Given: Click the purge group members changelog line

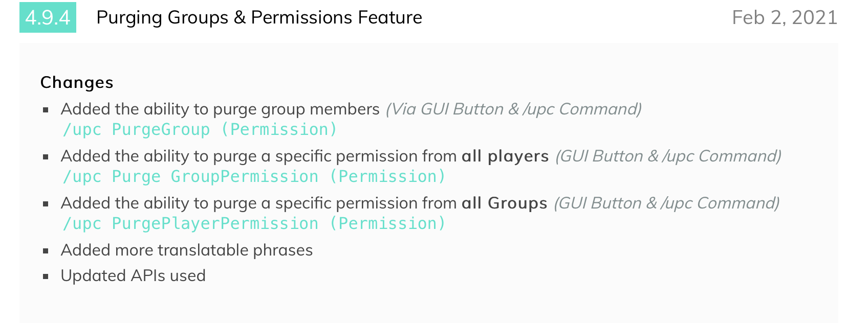Looking at the screenshot, I should point(220,109).
